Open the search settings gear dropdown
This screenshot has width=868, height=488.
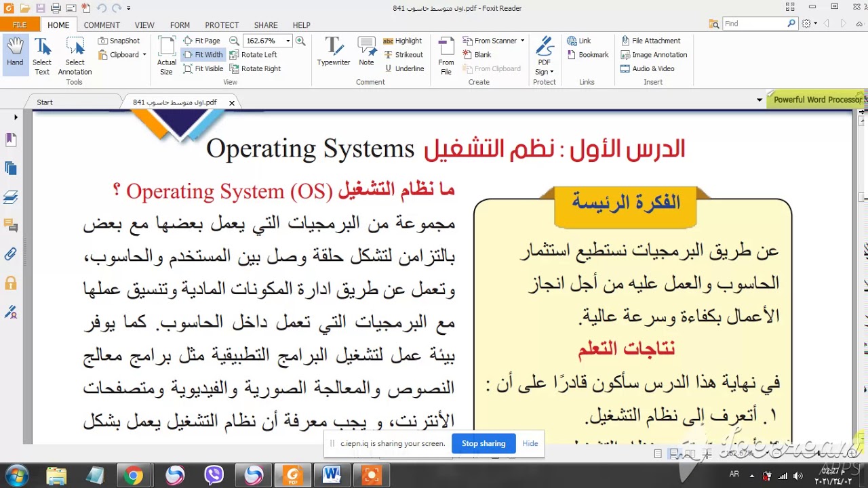[809, 24]
